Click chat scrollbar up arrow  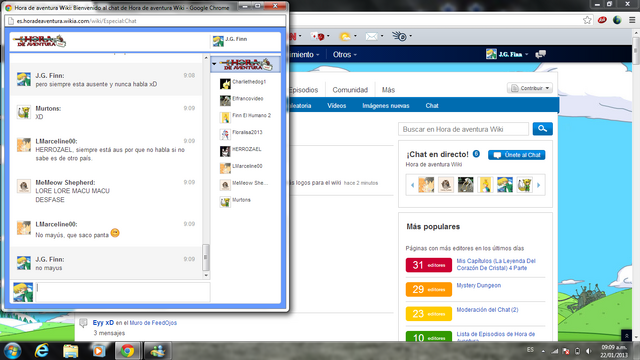coord(206,58)
